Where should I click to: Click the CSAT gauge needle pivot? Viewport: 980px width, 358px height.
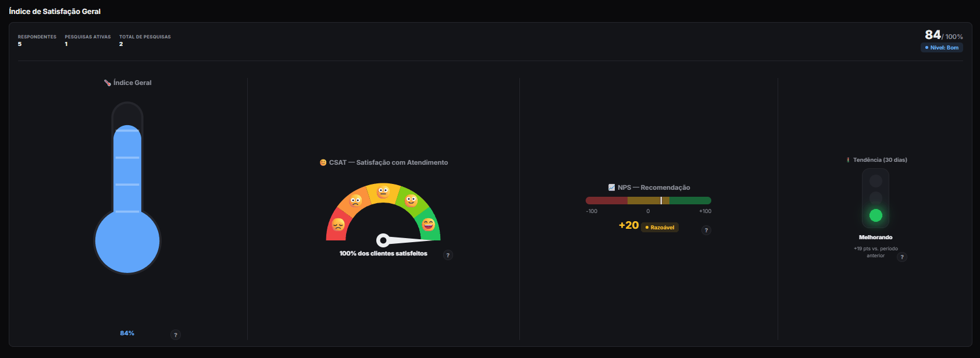coord(383,240)
